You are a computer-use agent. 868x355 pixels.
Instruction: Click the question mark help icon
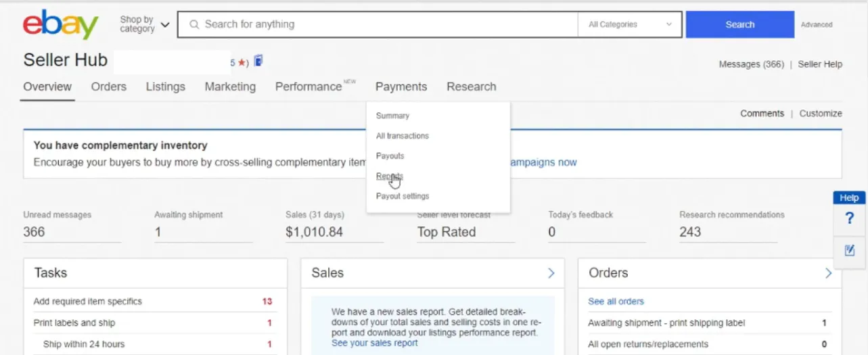pos(850,218)
